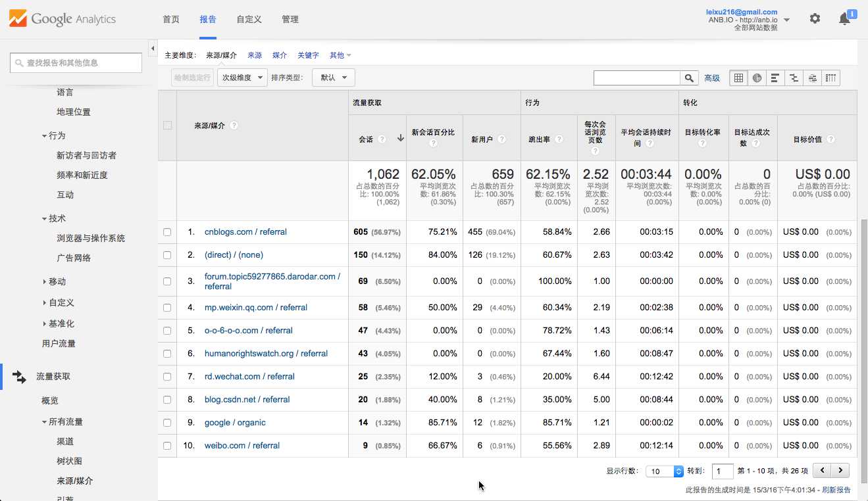Open the 自定义 top navigation tab
Screen dimensions: 868x501
tap(249, 19)
